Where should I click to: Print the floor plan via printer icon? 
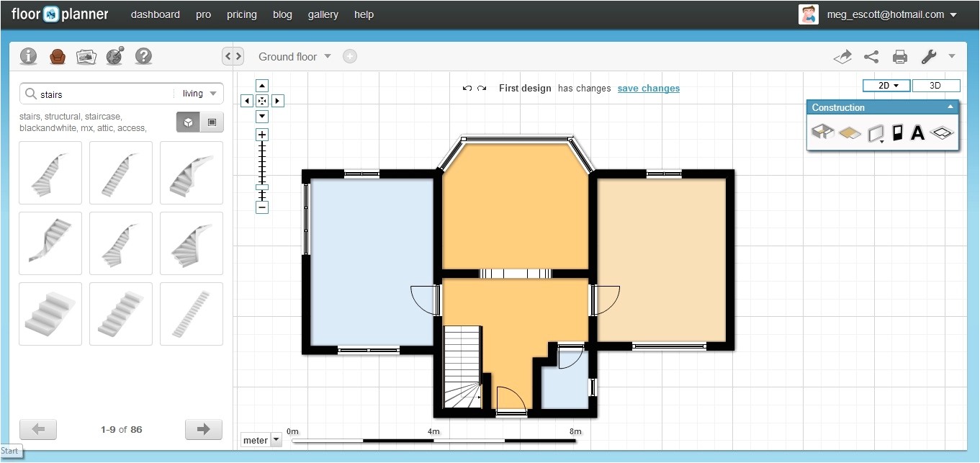pos(899,57)
